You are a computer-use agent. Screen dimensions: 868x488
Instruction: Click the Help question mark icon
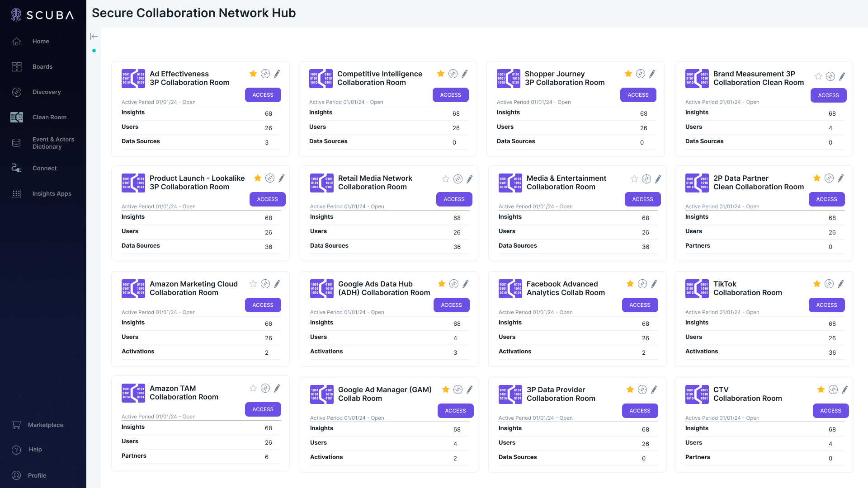coord(16,450)
